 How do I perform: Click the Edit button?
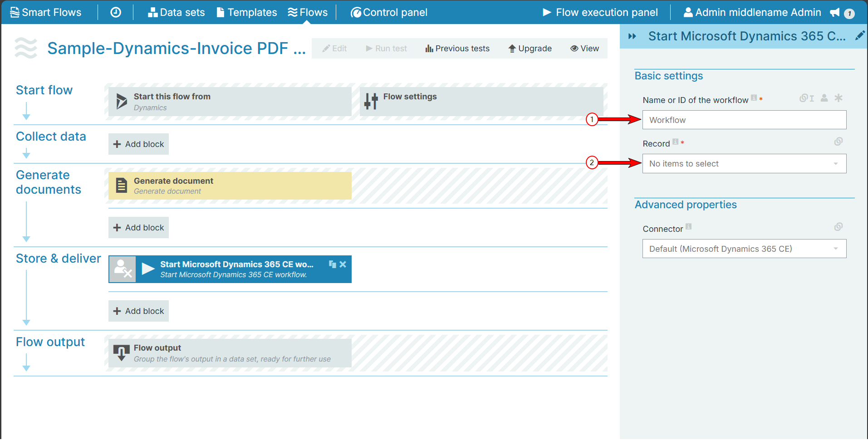(334, 49)
